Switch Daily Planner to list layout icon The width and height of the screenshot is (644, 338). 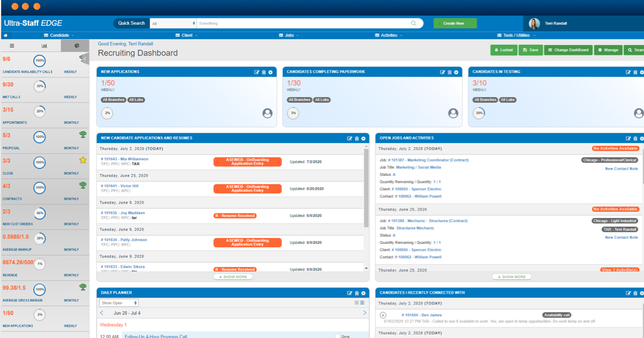tap(362, 303)
